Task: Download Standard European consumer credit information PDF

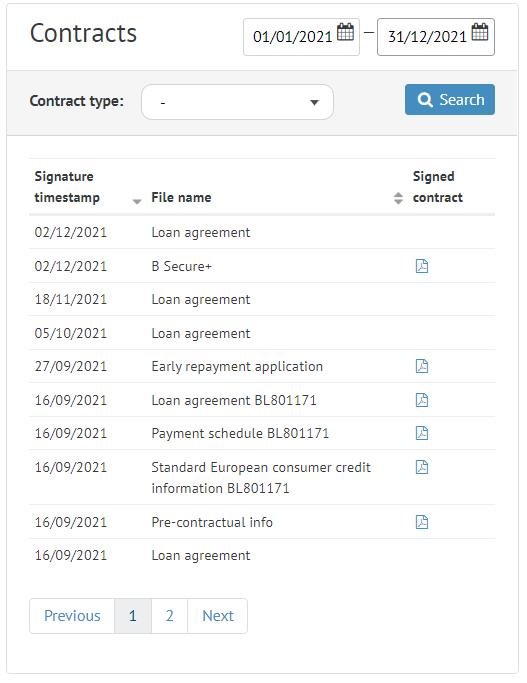Action: [422, 467]
